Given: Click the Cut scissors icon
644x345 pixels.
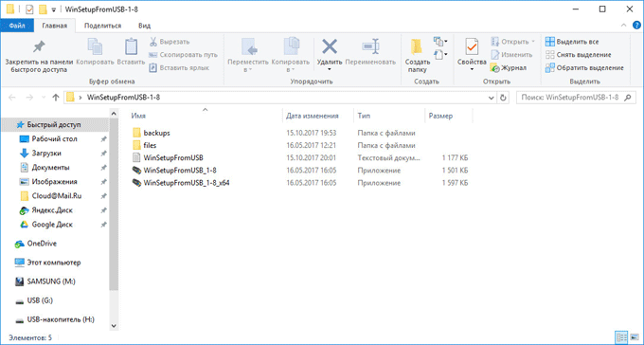Looking at the screenshot, I should [153, 42].
